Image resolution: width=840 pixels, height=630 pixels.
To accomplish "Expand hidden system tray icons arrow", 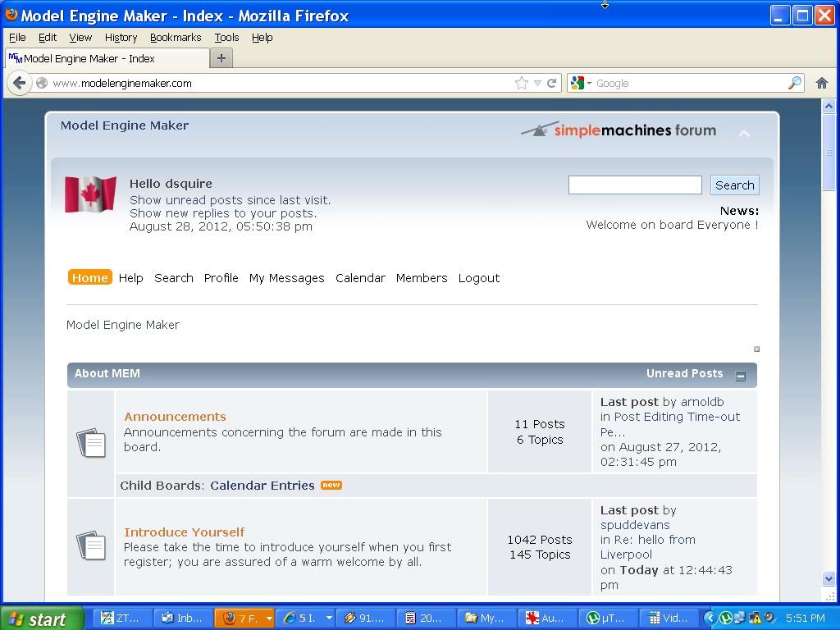I will (x=710, y=619).
